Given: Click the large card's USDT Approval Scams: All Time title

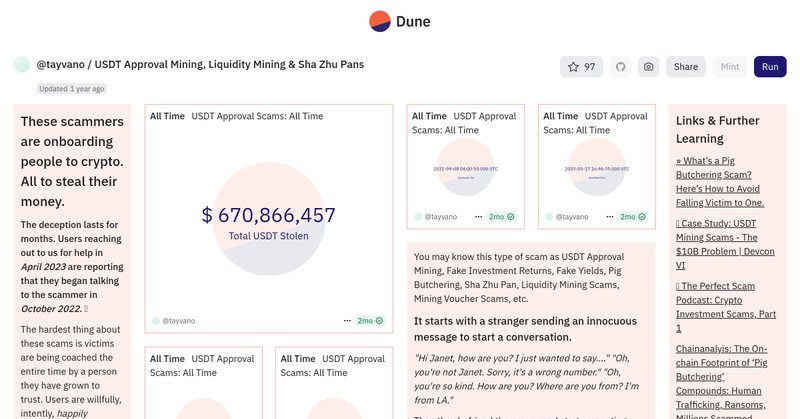Looking at the screenshot, I should [257, 116].
